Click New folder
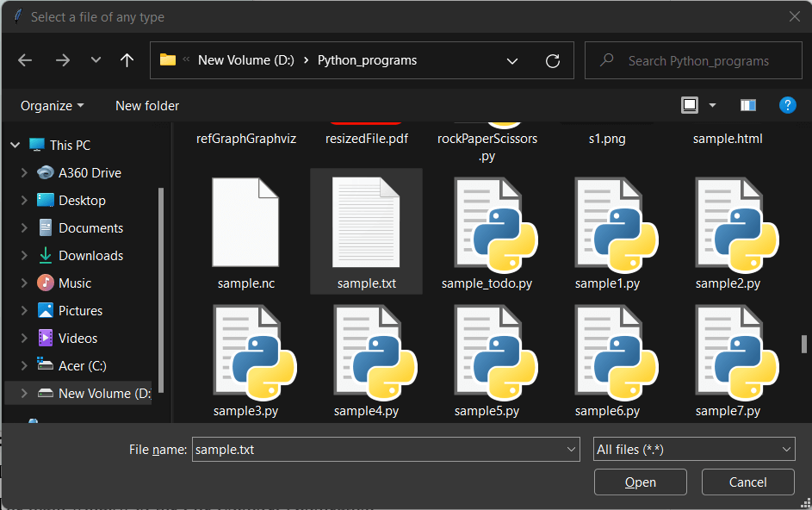812x510 pixels. pos(146,104)
